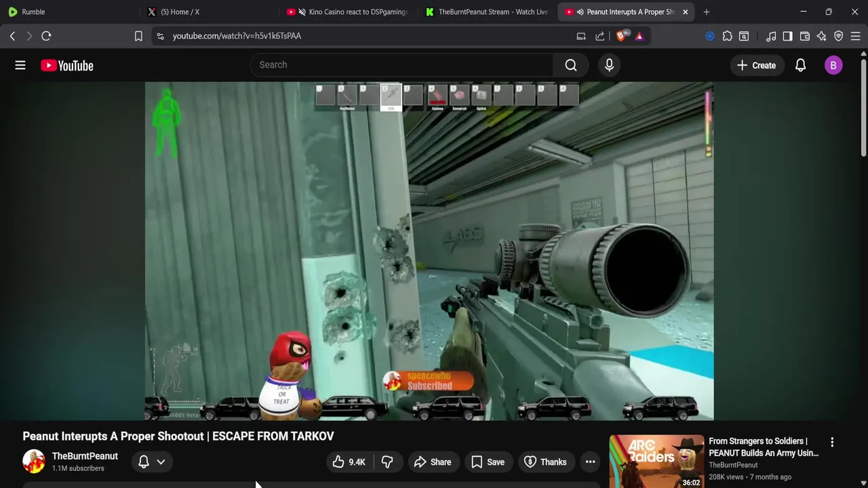
Task: Open account menu via avatar B
Action: tap(833, 65)
